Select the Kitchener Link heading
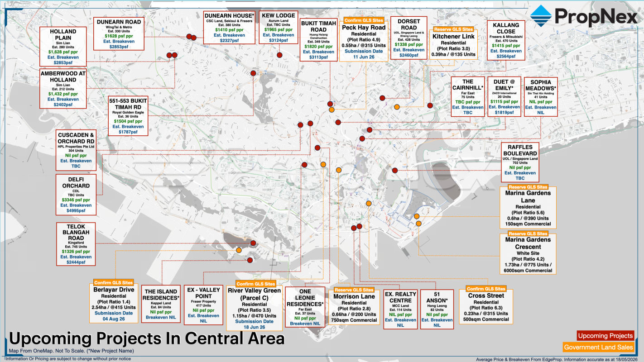 point(453,36)
